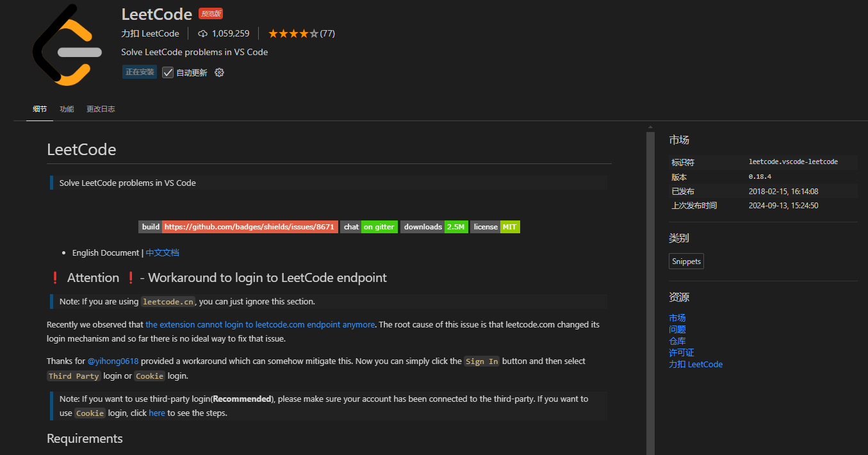Switch to the 功能 tab

tap(67, 109)
